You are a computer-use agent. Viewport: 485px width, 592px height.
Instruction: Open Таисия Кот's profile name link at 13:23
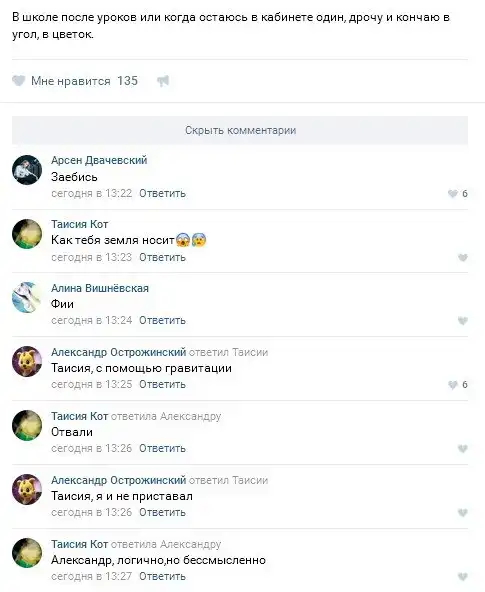click(x=80, y=224)
